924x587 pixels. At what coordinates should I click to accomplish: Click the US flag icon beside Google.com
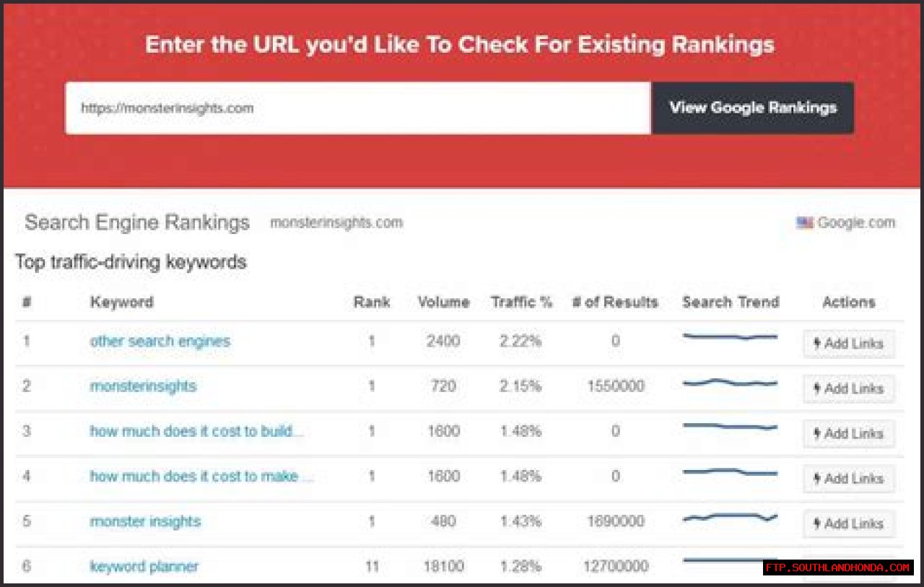click(804, 223)
